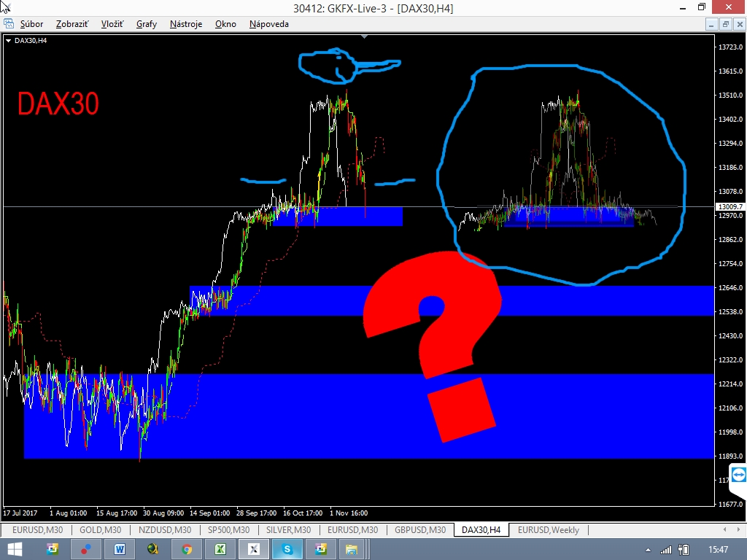Open the Súbor menu
Image resolution: width=747 pixels, height=560 pixels.
pos(31,24)
